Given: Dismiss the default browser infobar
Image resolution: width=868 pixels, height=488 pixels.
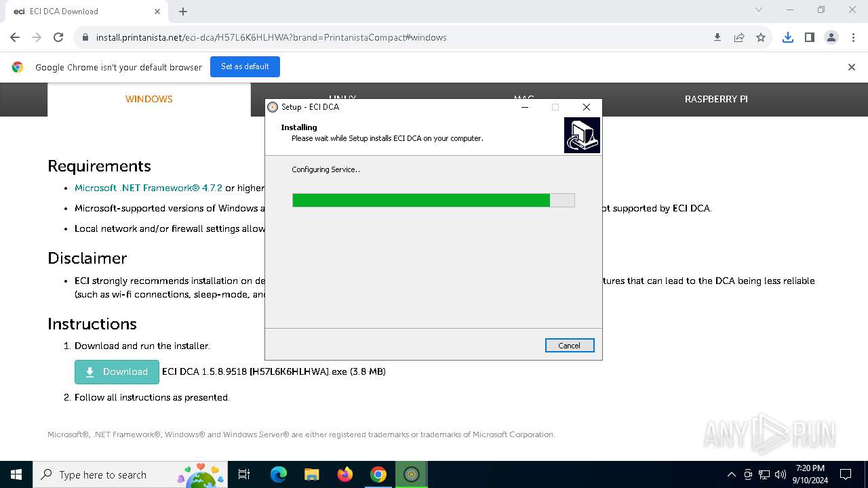Looking at the screenshot, I should pos(852,66).
